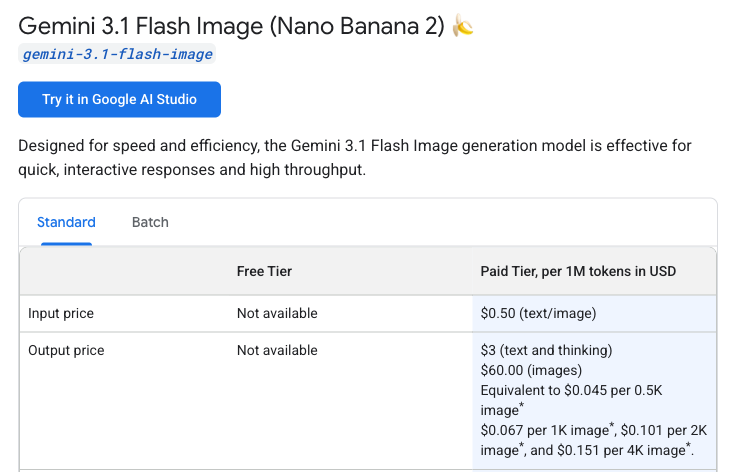Viewport: 734px width, 472px height.
Task: Click the $0.067 per 1K image text
Action: tap(547, 430)
